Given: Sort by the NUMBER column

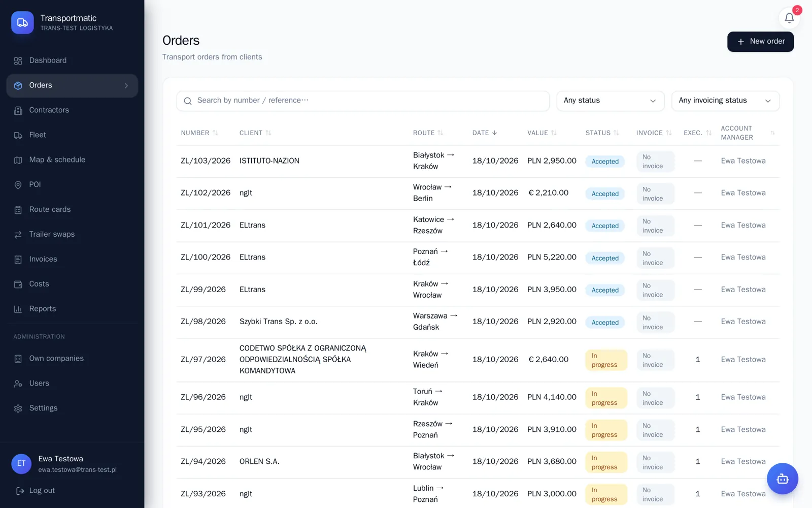Looking at the screenshot, I should [199, 133].
